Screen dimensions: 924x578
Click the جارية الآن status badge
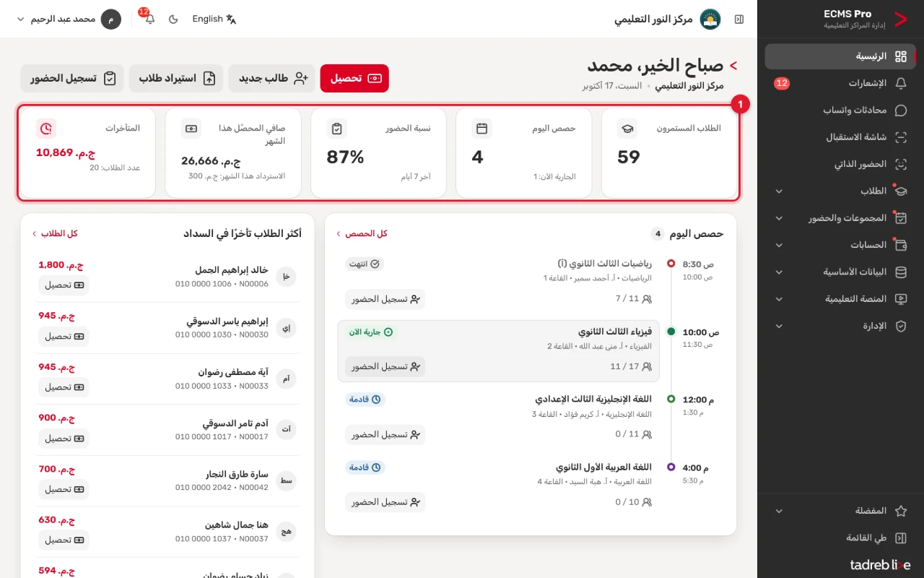(371, 332)
